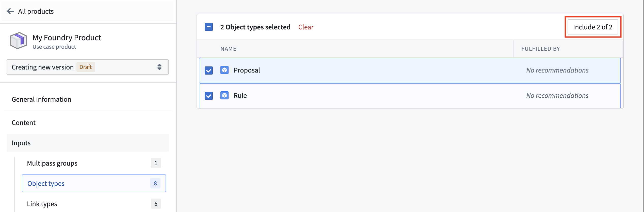Click the Proposal object type cube icon
The height and width of the screenshot is (212, 644).
coord(224,70)
